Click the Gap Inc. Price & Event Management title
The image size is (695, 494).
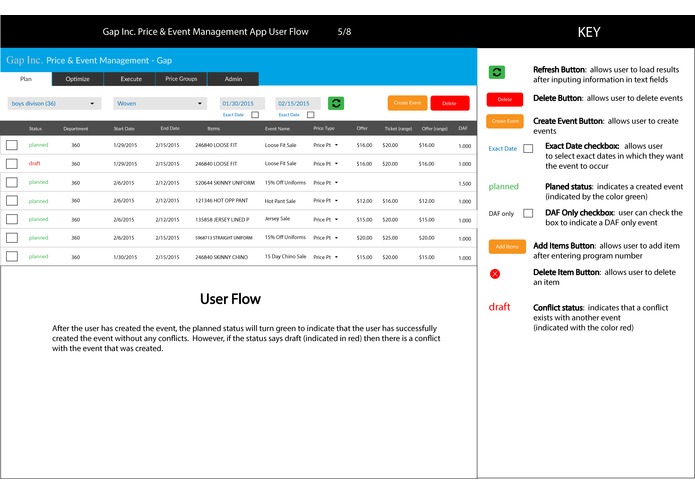click(x=89, y=60)
